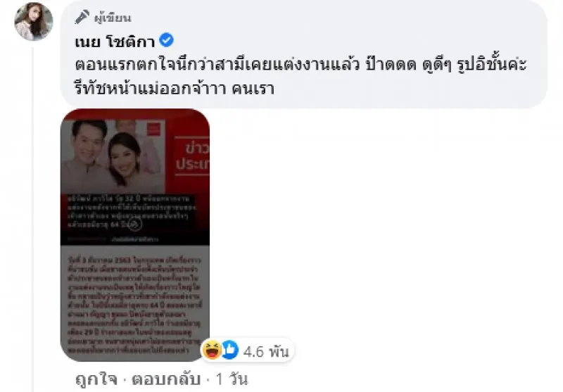The width and height of the screenshot is (563, 392).
Task: Click the microphone author badge icon
Action: 82,17
